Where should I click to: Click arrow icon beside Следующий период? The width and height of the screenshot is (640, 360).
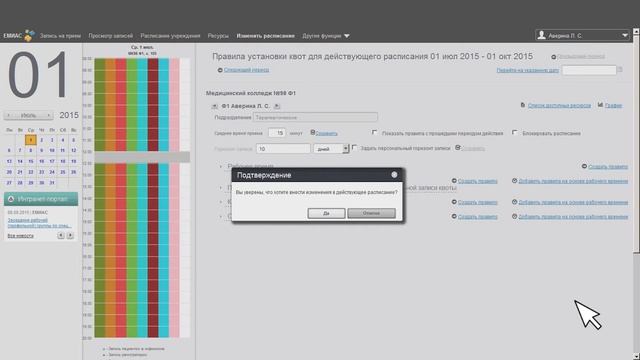click(220, 70)
